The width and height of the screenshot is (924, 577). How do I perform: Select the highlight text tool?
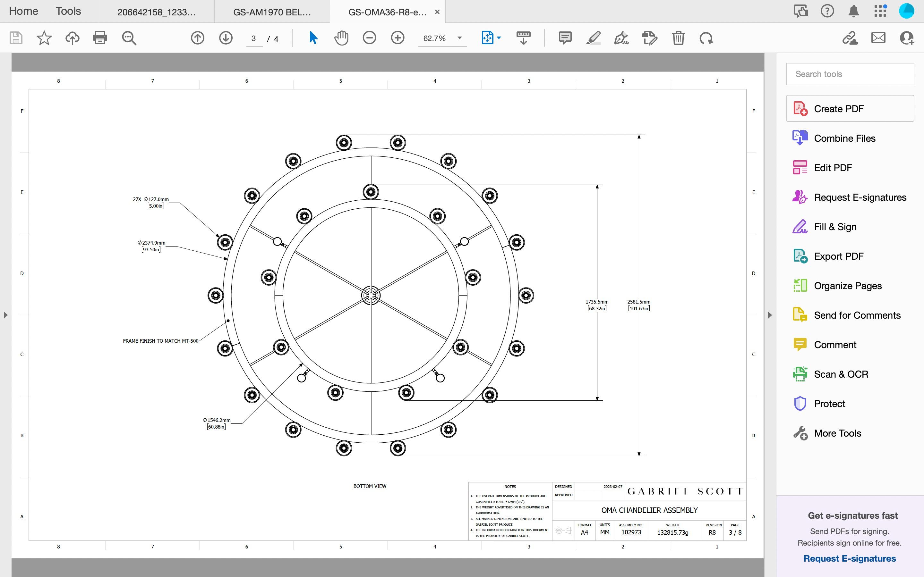[593, 38]
